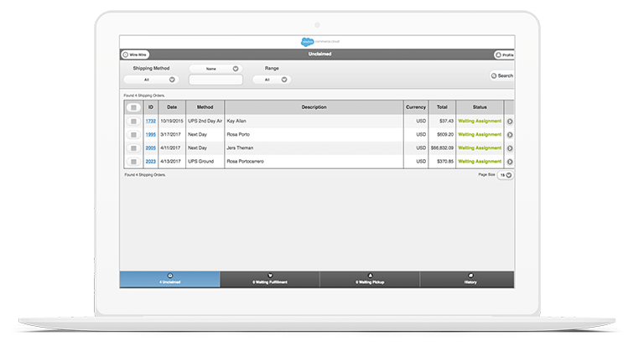Change the Page Size dropdown
The height and width of the screenshot is (362, 644).
[506, 175]
